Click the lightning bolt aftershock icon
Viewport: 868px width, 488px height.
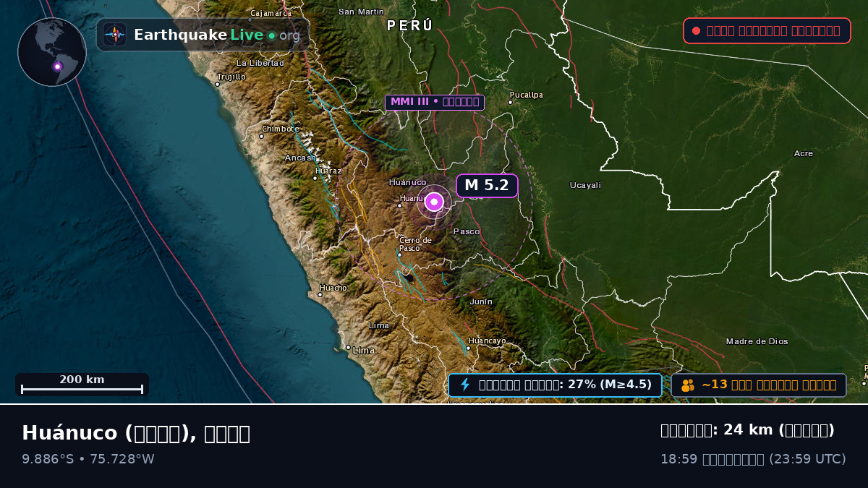466,385
